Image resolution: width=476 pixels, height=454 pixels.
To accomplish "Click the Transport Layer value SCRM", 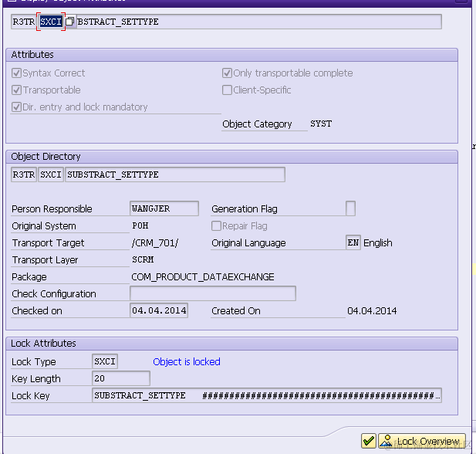I will 143,259.
